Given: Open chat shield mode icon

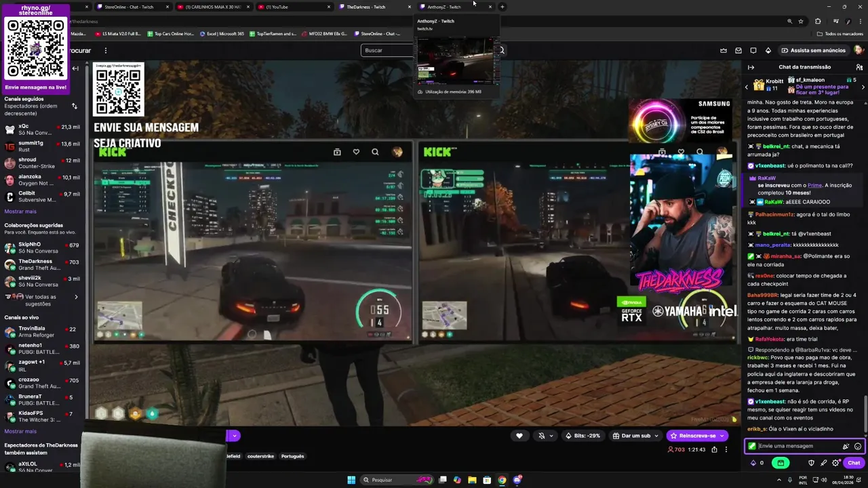Looking at the screenshot, I should [x=811, y=463].
